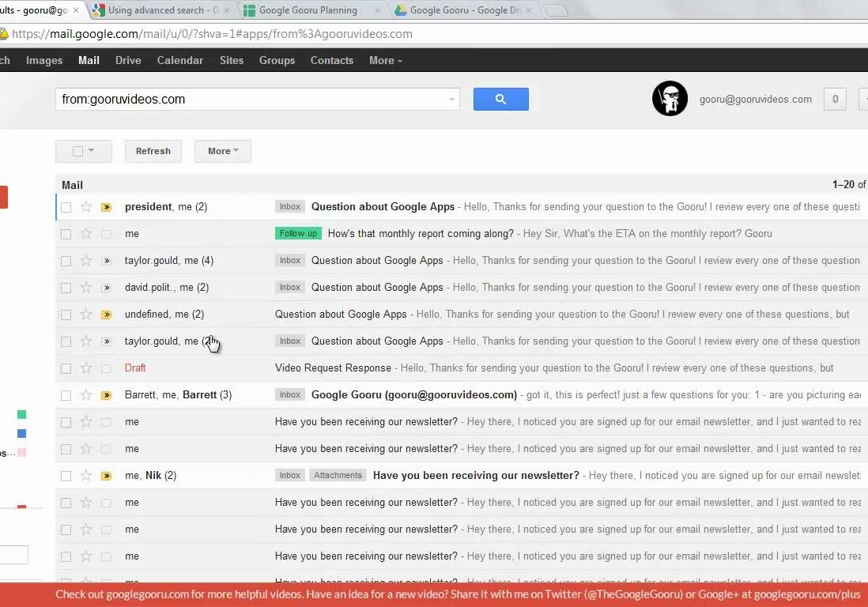Screen dimensions: 868x607
Task: Star the president, me (2) conversation
Action: (x=86, y=207)
